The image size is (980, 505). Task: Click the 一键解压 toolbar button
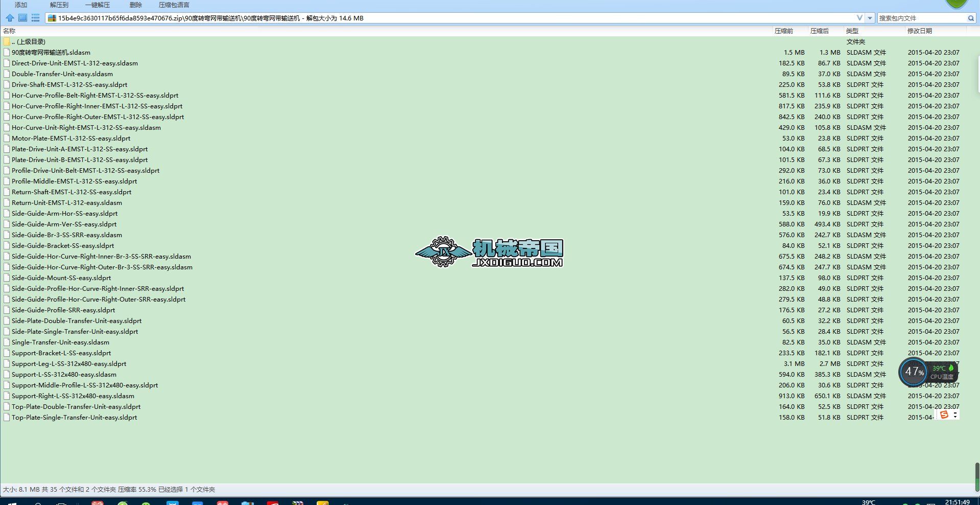[x=98, y=5]
